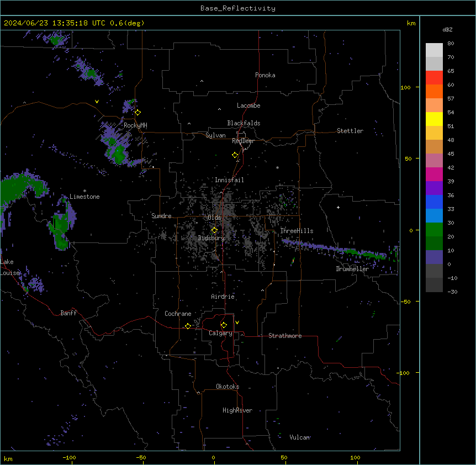Click the Banff label
476x465 pixels.
pyautogui.click(x=68, y=313)
